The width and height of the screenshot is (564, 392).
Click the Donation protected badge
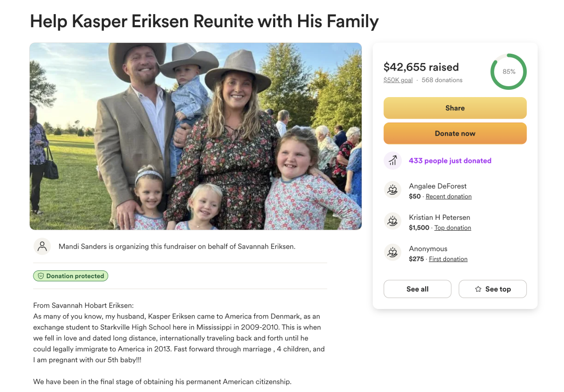click(x=70, y=276)
